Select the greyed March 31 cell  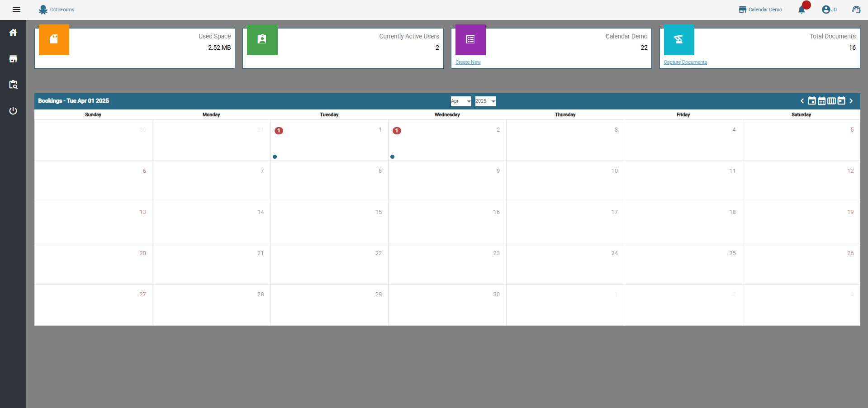click(211, 140)
